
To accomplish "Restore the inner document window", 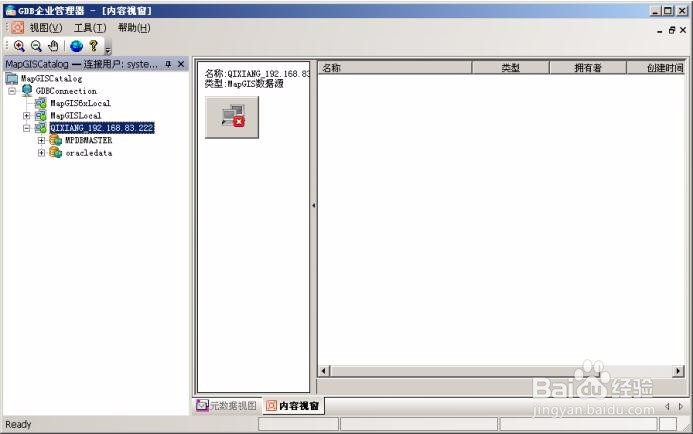I will click(x=672, y=30).
